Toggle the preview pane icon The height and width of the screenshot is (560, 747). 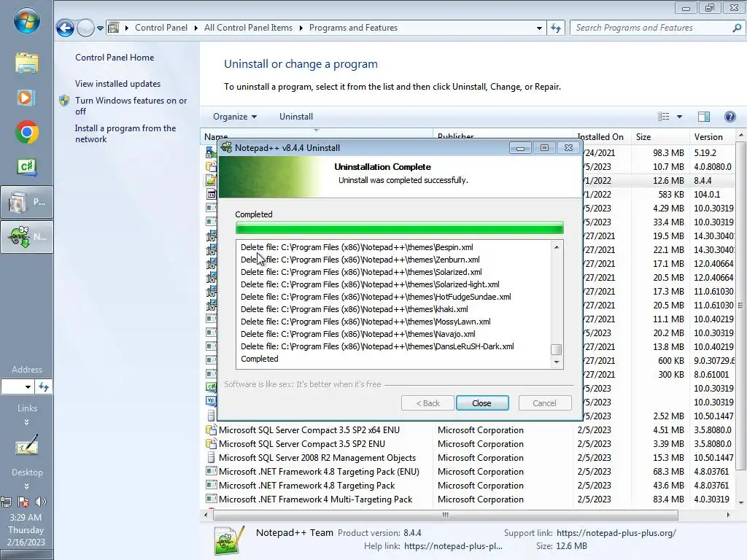click(704, 117)
